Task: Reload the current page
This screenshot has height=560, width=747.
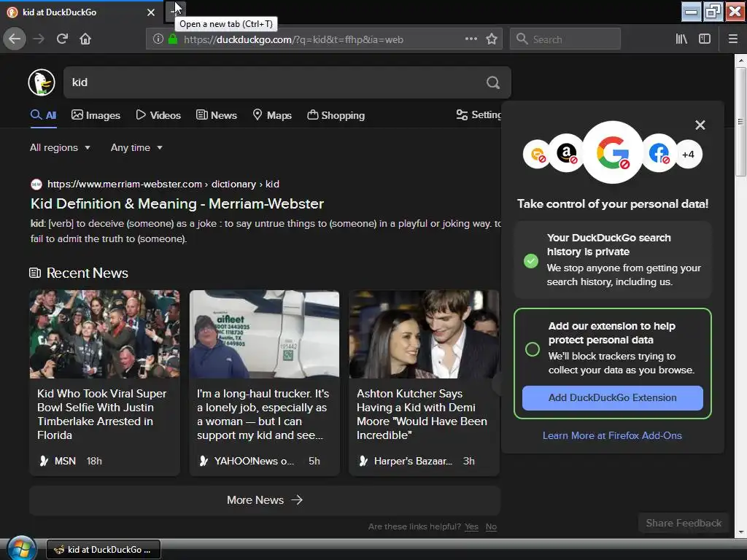Action: (62, 39)
